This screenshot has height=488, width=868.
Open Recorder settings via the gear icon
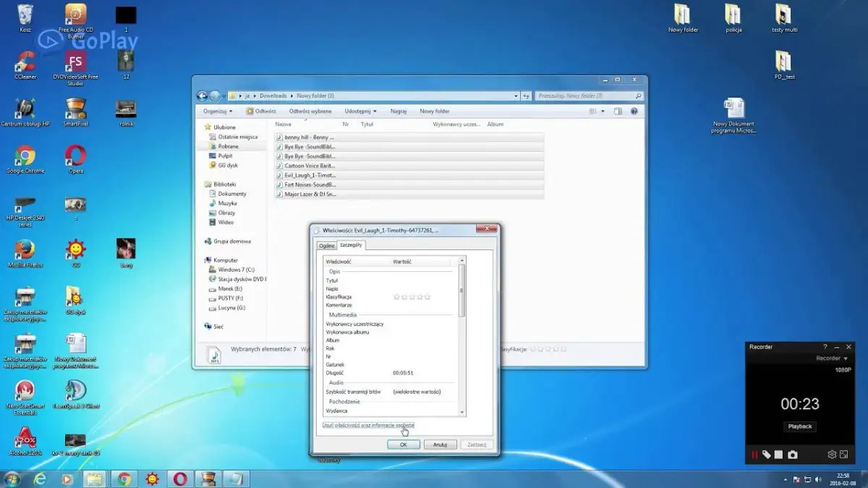pyautogui.click(x=832, y=454)
